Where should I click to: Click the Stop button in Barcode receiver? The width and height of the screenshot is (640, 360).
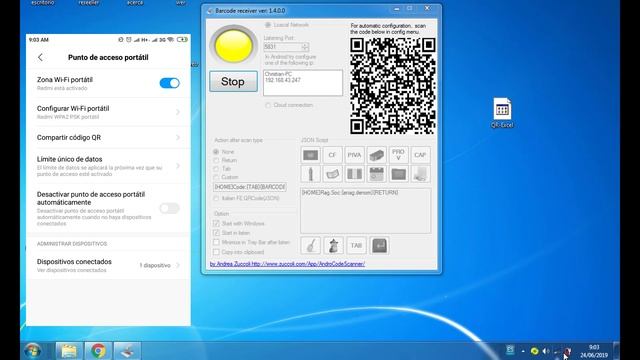coord(233,81)
